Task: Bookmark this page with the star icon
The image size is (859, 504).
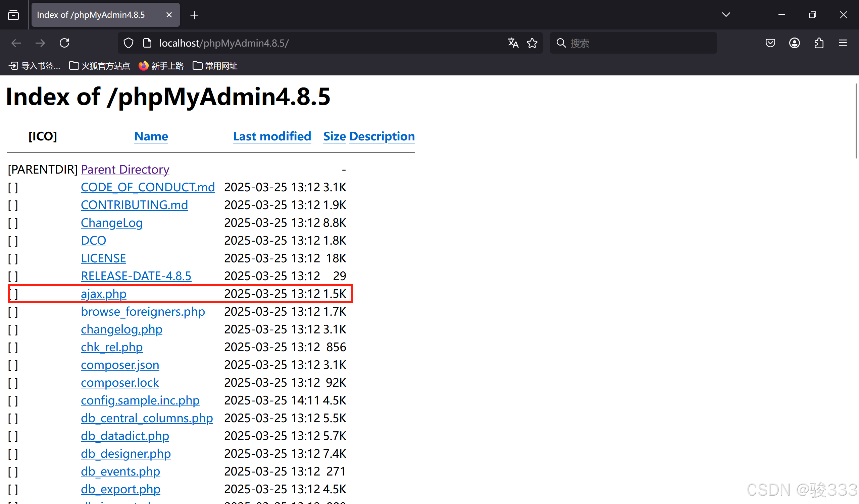Action: pos(532,43)
